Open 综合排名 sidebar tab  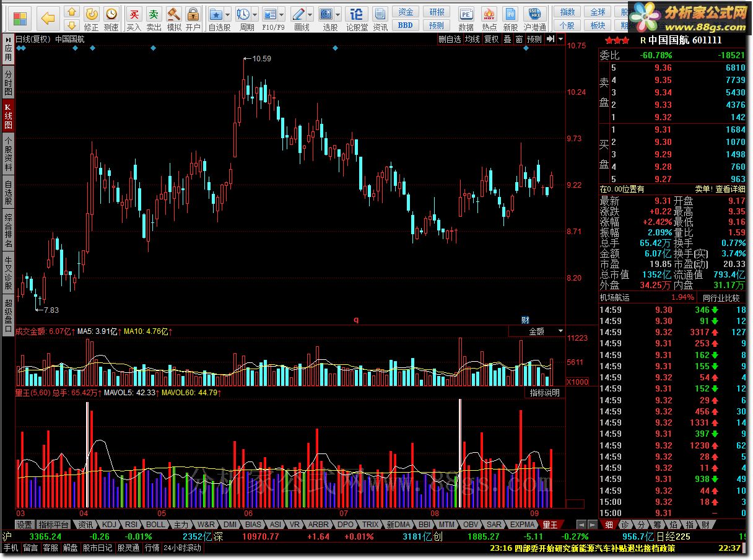pos(8,230)
